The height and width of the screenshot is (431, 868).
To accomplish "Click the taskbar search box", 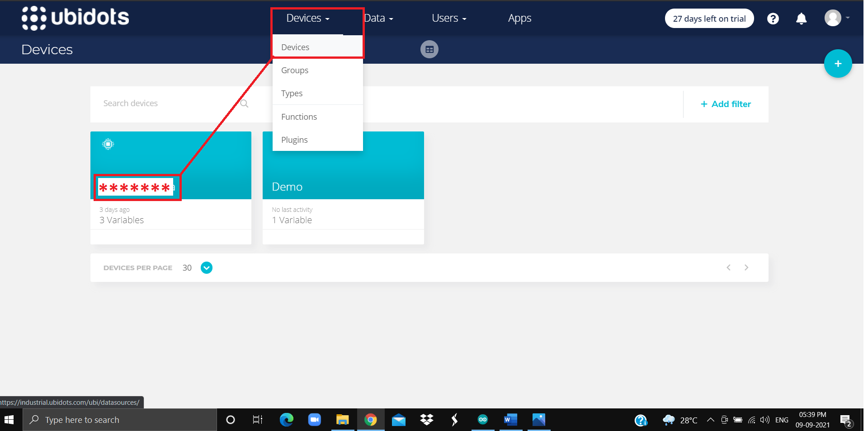I will click(120, 420).
